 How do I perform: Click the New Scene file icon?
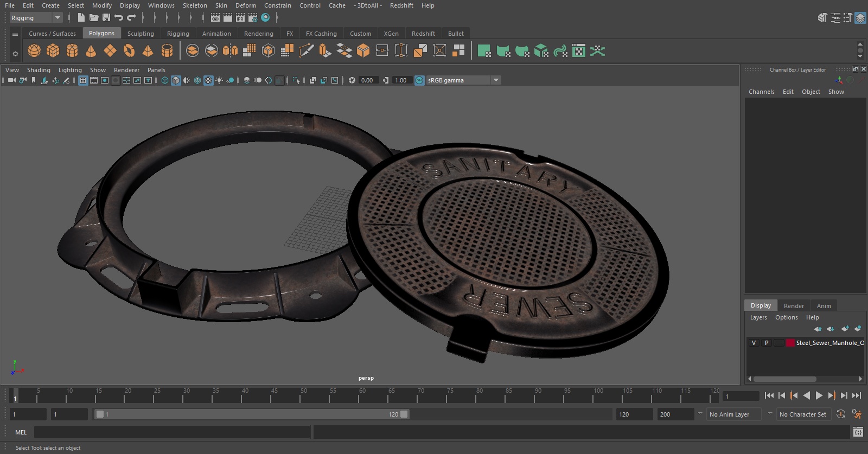[x=81, y=18]
